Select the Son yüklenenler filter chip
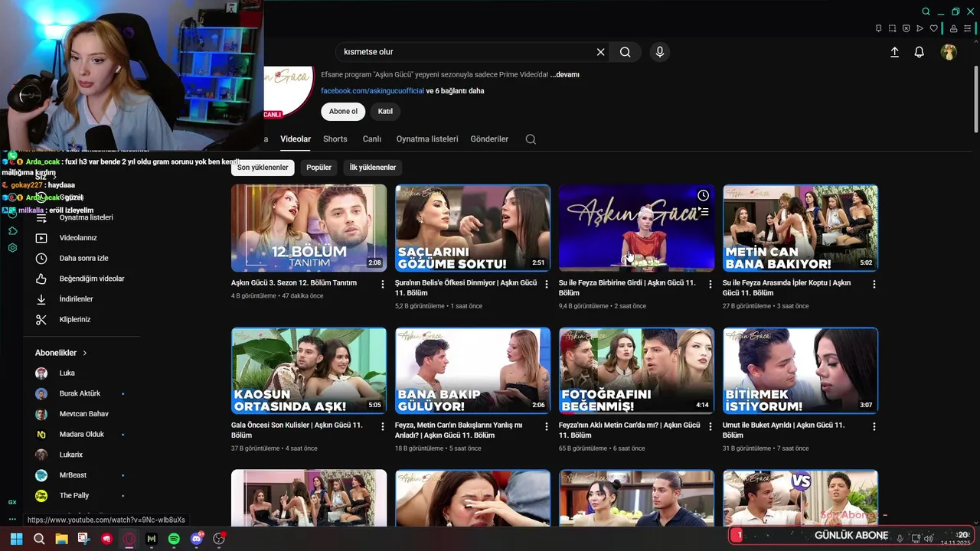Screen dimensions: 980x551 [x=263, y=168]
